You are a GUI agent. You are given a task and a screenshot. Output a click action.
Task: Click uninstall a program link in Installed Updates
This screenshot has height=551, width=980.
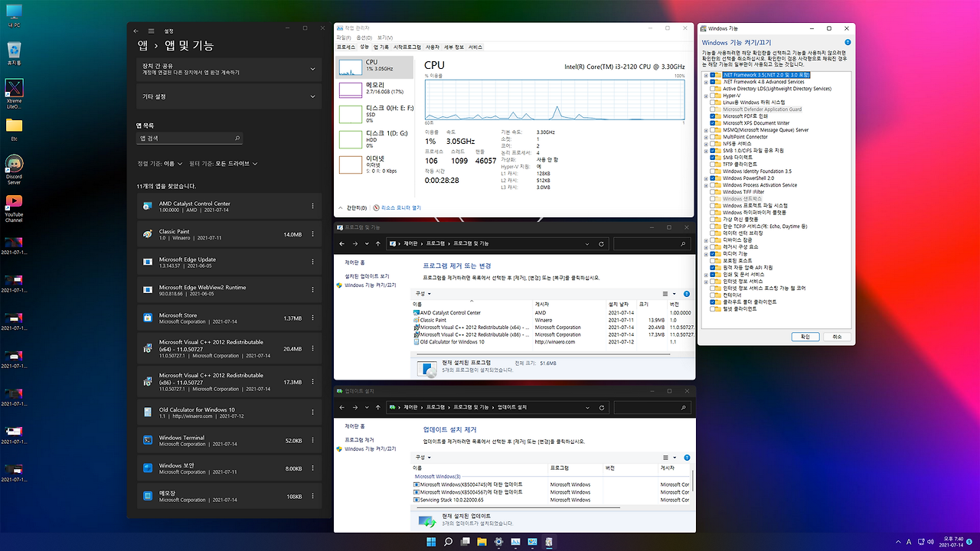tap(359, 440)
